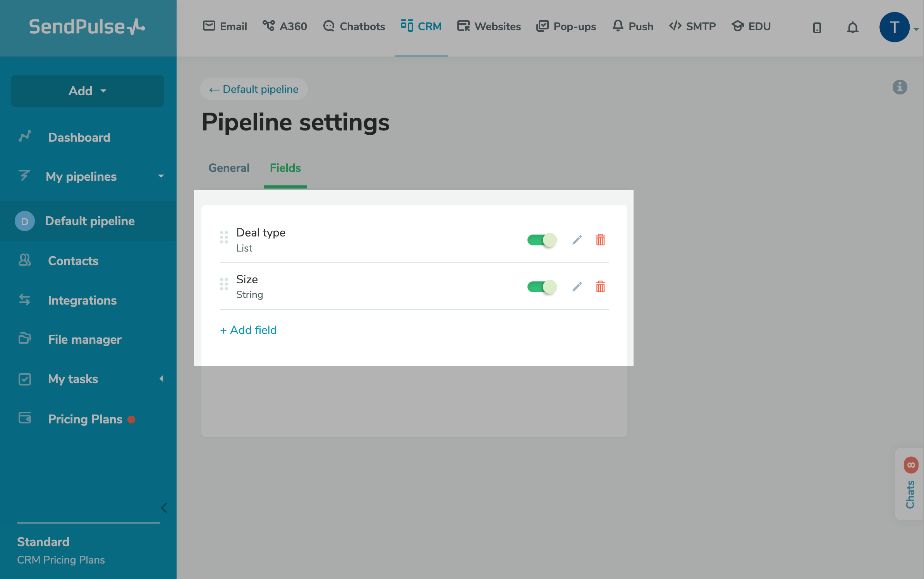The height and width of the screenshot is (579, 924).
Task: Click the Standard plan label
Action: pos(43,542)
